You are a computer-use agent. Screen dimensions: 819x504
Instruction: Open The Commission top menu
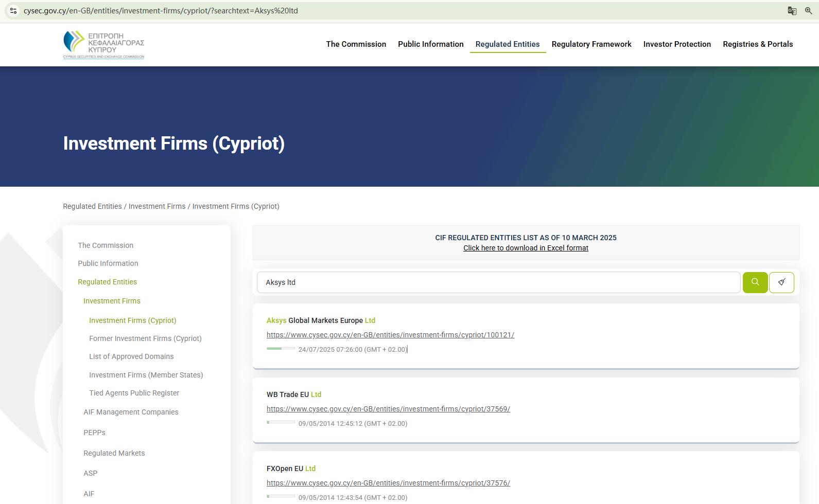point(356,44)
